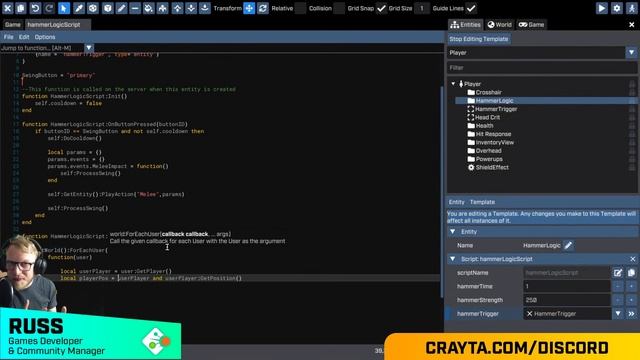
Task: Open hammerTrigger entity dropdown arrow
Action: click(x=618, y=313)
